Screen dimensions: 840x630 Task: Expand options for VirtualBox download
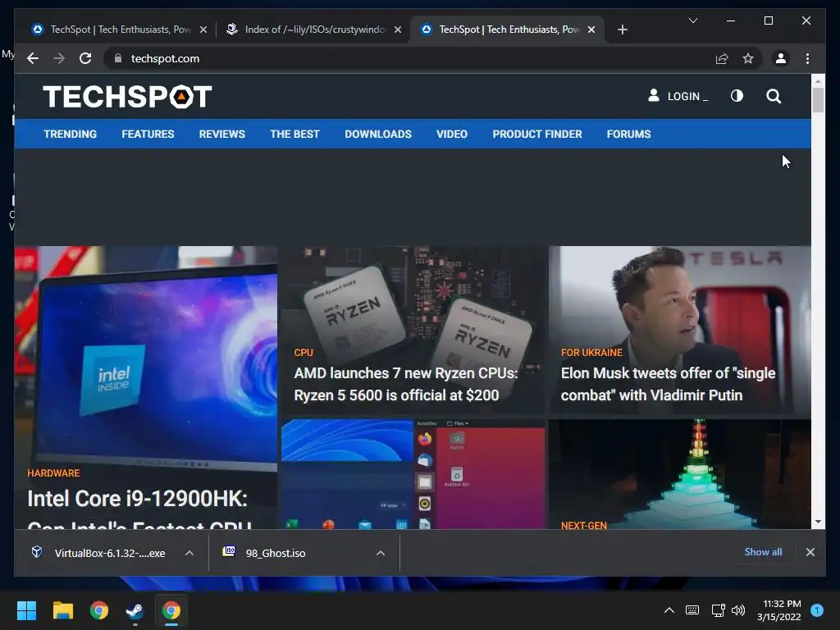coord(189,553)
